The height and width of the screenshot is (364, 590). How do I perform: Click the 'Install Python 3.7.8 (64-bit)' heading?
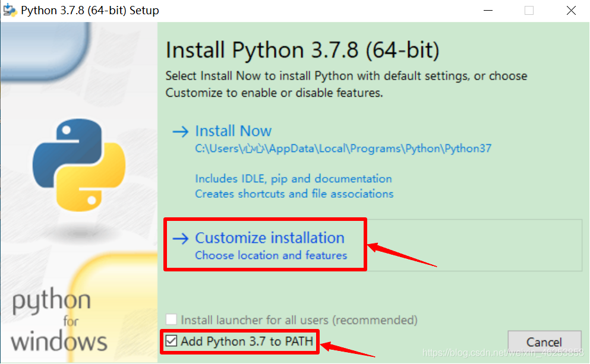tap(302, 50)
